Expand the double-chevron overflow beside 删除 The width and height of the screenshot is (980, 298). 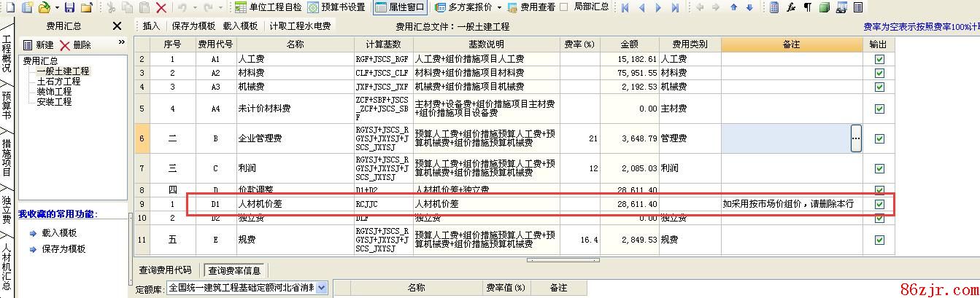(121, 44)
